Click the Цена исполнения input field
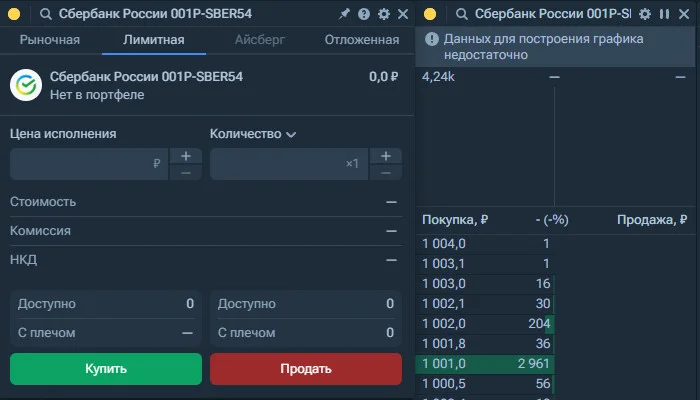 coord(89,164)
